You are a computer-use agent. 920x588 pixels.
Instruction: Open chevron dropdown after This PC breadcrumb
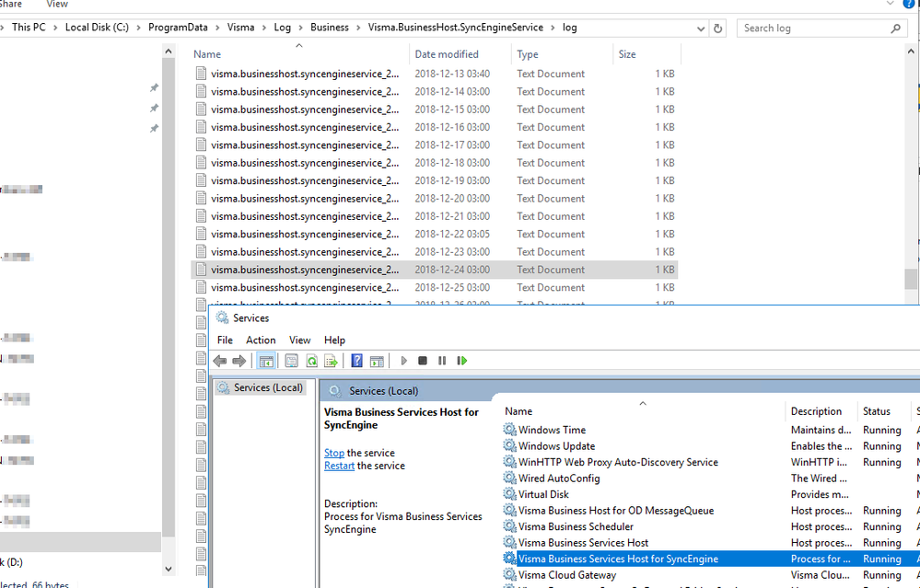pyautogui.click(x=56, y=28)
